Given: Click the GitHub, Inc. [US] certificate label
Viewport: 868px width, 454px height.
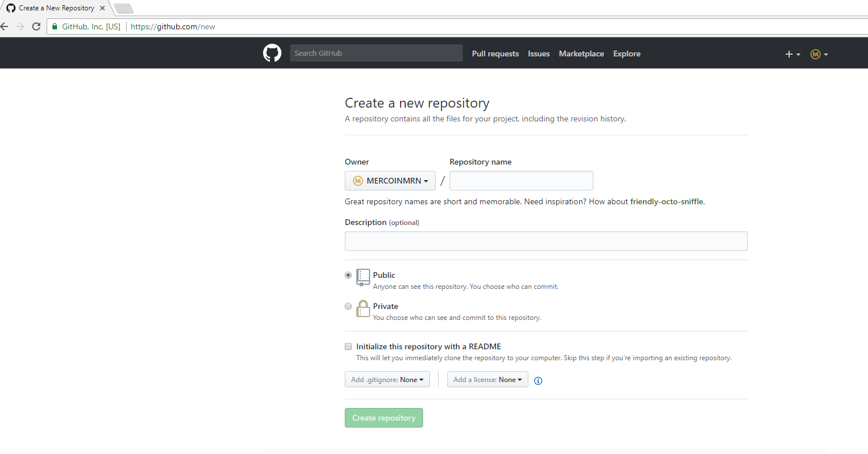Looking at the screenshot, I should (x=91, y=26).
